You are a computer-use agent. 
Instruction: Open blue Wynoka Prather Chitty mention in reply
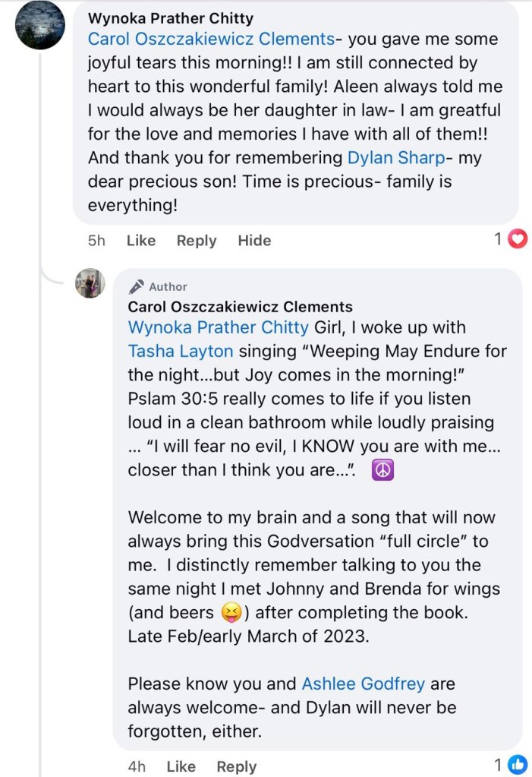click(x=219, y=327)
